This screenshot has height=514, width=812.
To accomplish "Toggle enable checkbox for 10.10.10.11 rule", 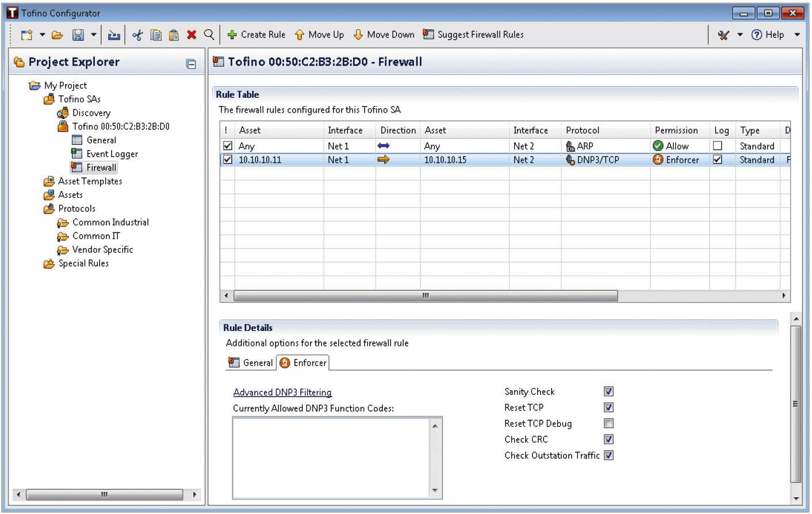I will [x=228, y=160].
